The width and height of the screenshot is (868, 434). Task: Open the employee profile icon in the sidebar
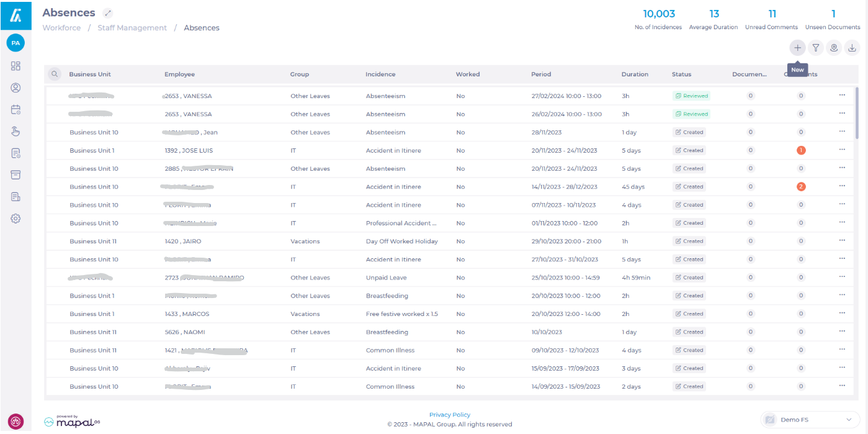click(x=16, y=88)
